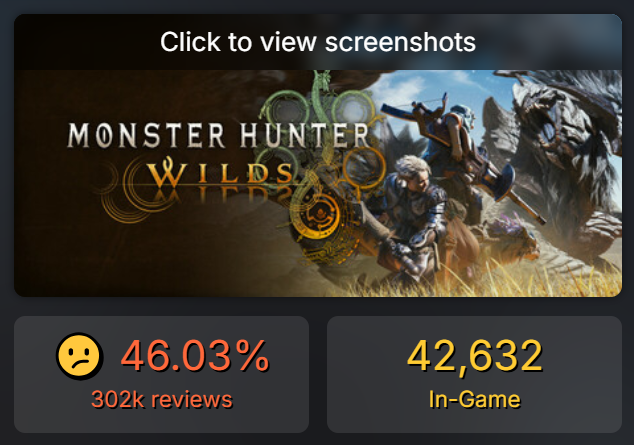Click the golden 'WILDS' logo text
Screen dimensions: 634x445
(220, 174)
